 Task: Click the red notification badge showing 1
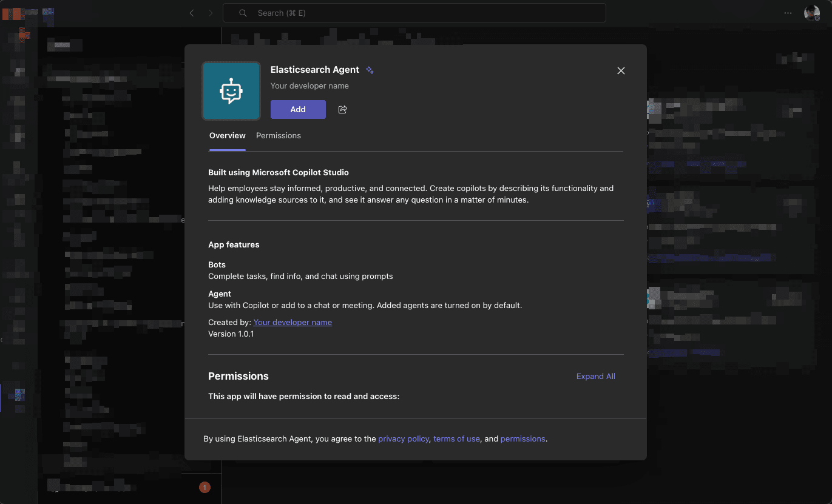[205, 488]
